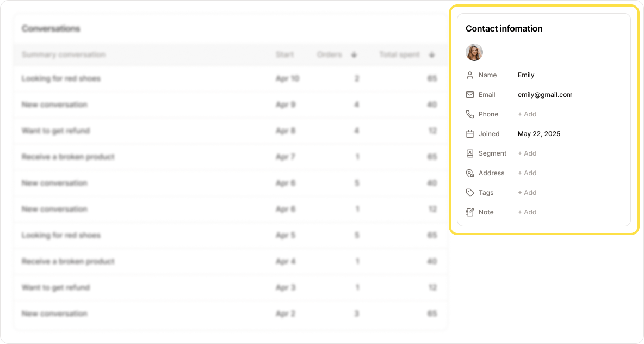Click the envelope icon beside Email

coord(470,95)
